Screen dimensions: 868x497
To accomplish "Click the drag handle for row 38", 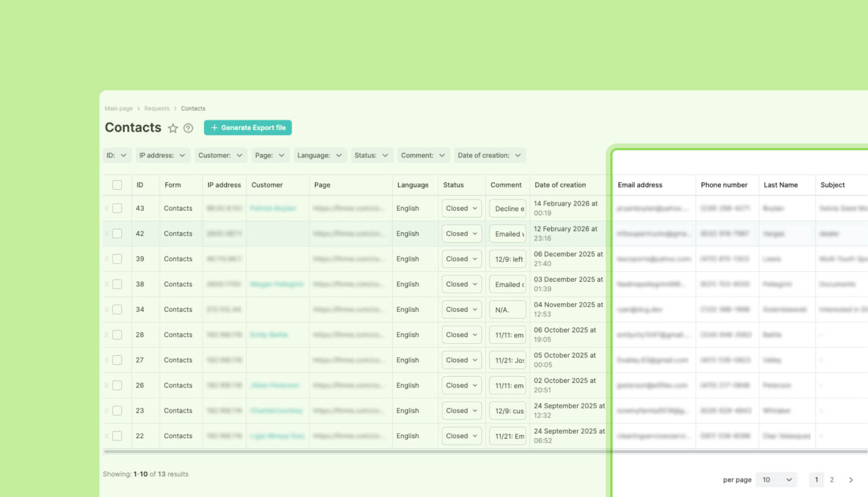I will coord(106,285).
